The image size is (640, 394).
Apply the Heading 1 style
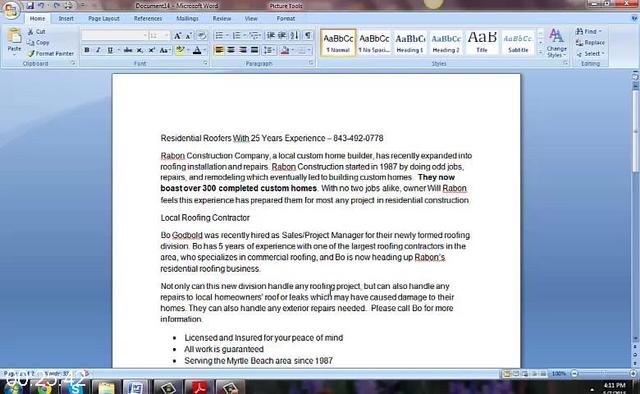click(x=410, y=42)
